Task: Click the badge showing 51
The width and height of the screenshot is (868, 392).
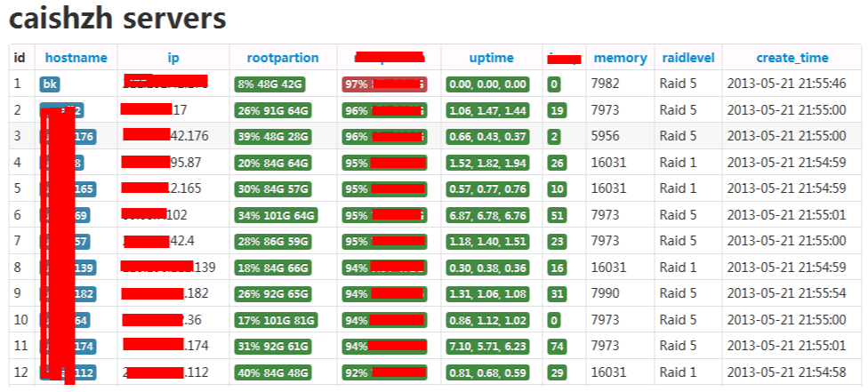Action: click(557, 215)
